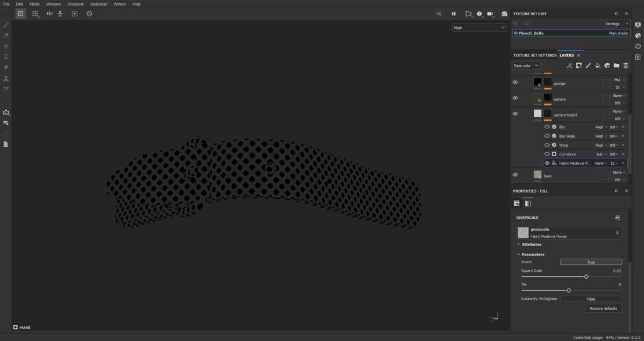Toggle horizontal symmetry mirror icon
644x341 pixels.
50,14
